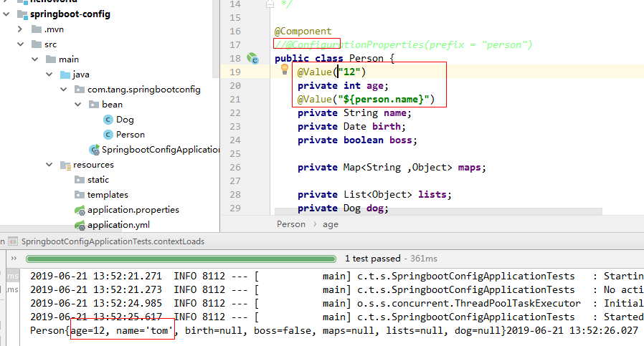Select the templates folder icon
644x346 pixels.
(x=80, y=195)
